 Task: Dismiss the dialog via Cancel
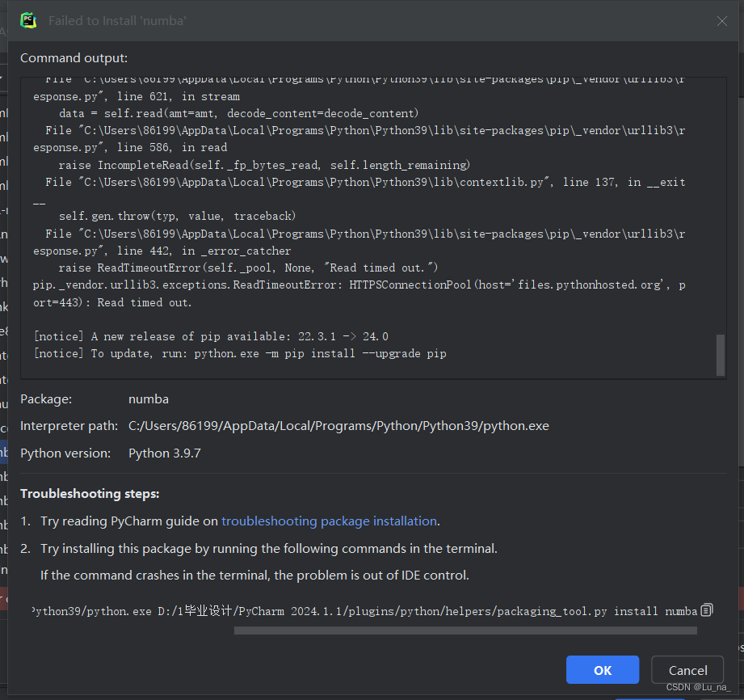[x=687, y=669]
